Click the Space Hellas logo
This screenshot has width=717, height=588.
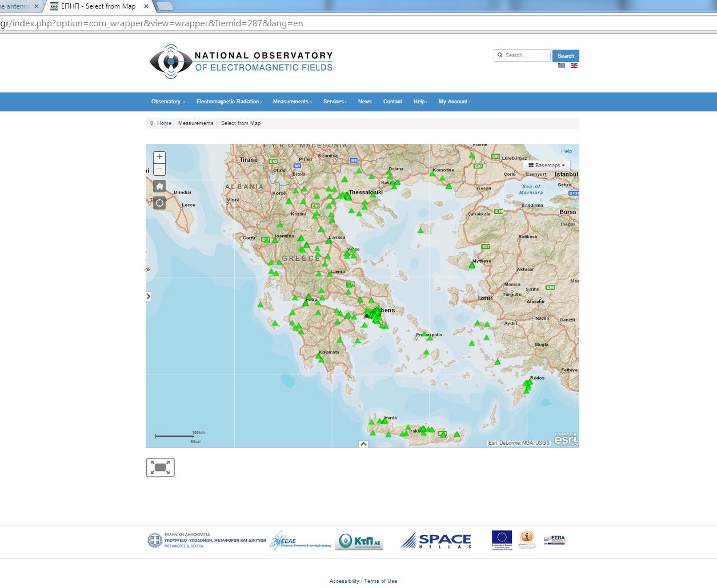tap(436, 540)
